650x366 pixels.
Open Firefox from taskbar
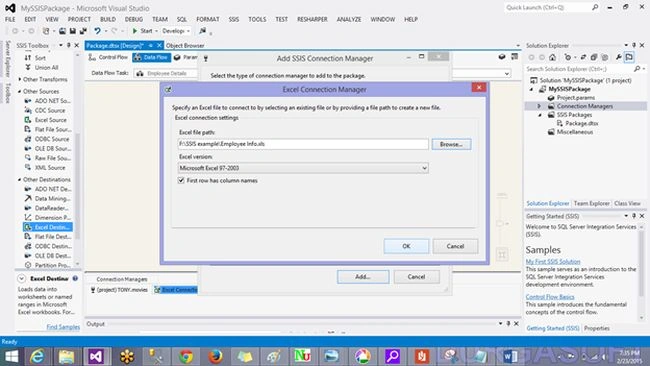pos(215,356)
